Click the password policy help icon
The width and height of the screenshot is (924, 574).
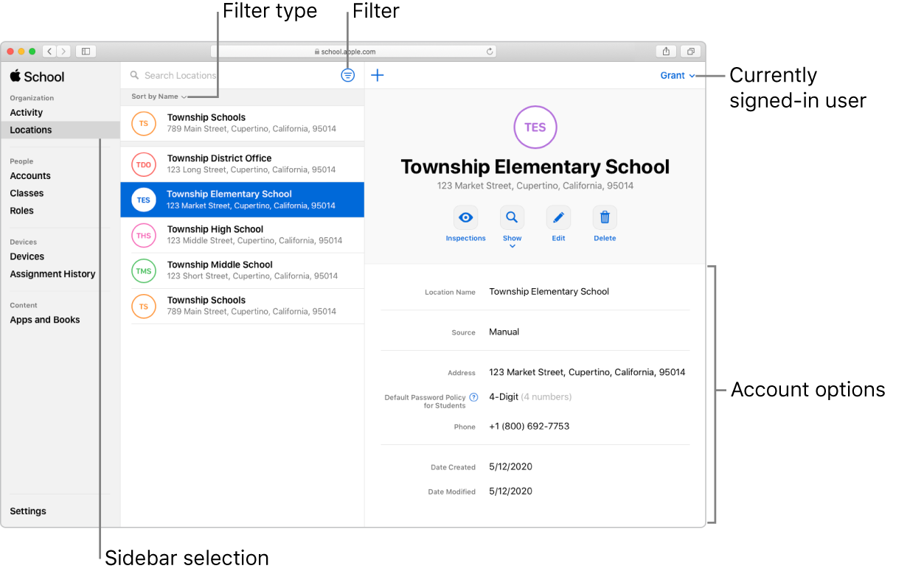pyautogui.click(x=473, y=397)
